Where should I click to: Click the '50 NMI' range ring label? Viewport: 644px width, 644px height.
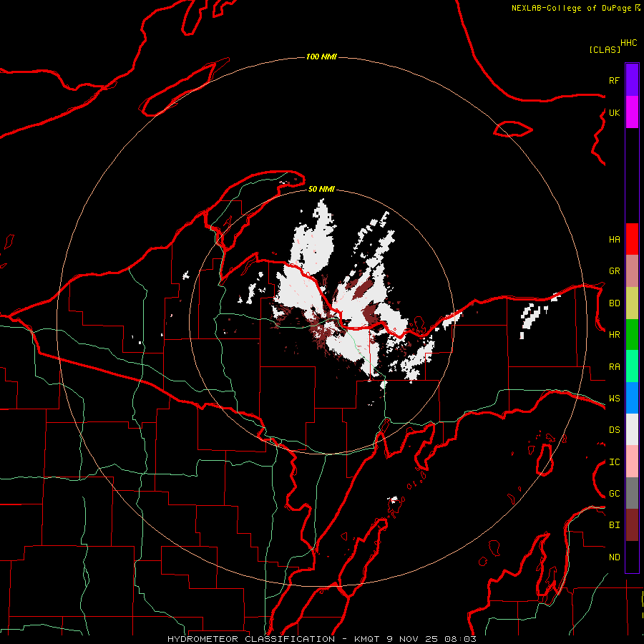321,190
